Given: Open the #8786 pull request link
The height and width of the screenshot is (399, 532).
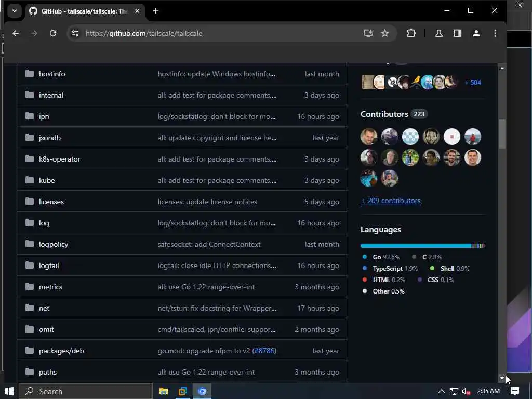Looking at the screenshot, I should [264, 351].
